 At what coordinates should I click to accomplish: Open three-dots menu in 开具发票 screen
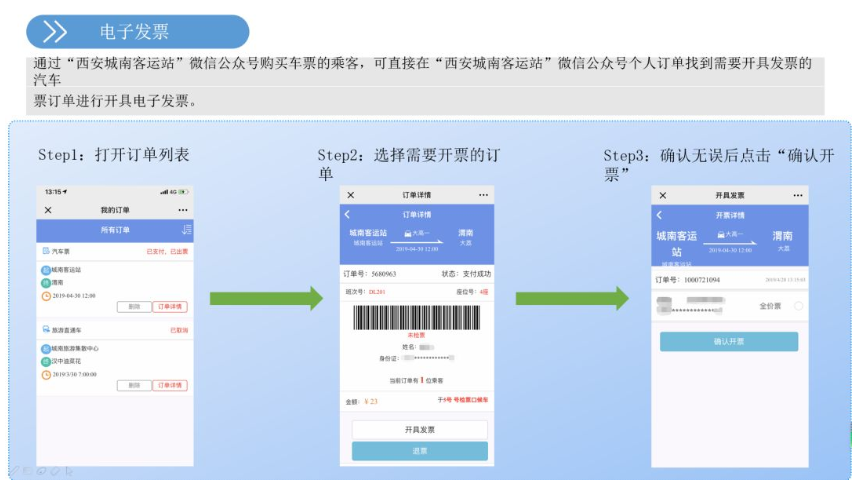click(x=797, y=195)
